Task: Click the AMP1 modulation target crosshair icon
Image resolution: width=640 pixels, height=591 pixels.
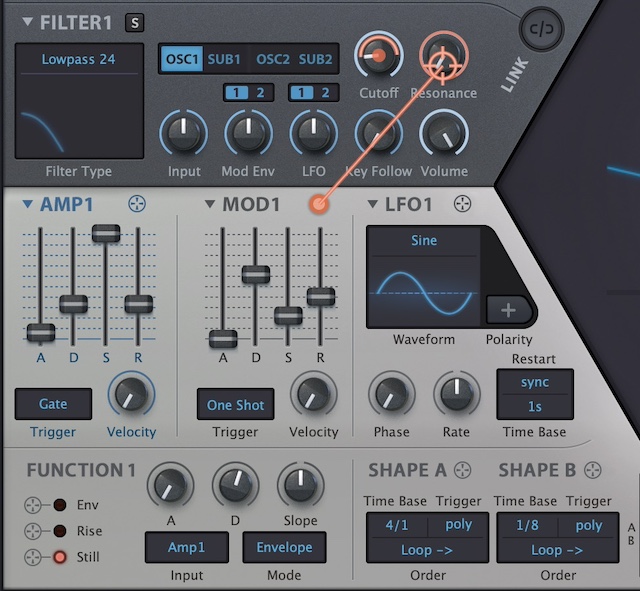Action: 137,204
